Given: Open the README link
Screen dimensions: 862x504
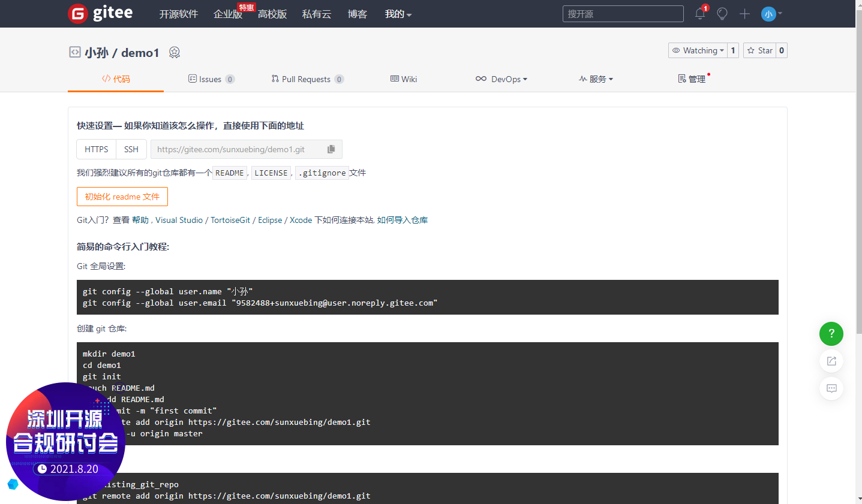Looking at the screenshot, I should click(x=230, y=173).
